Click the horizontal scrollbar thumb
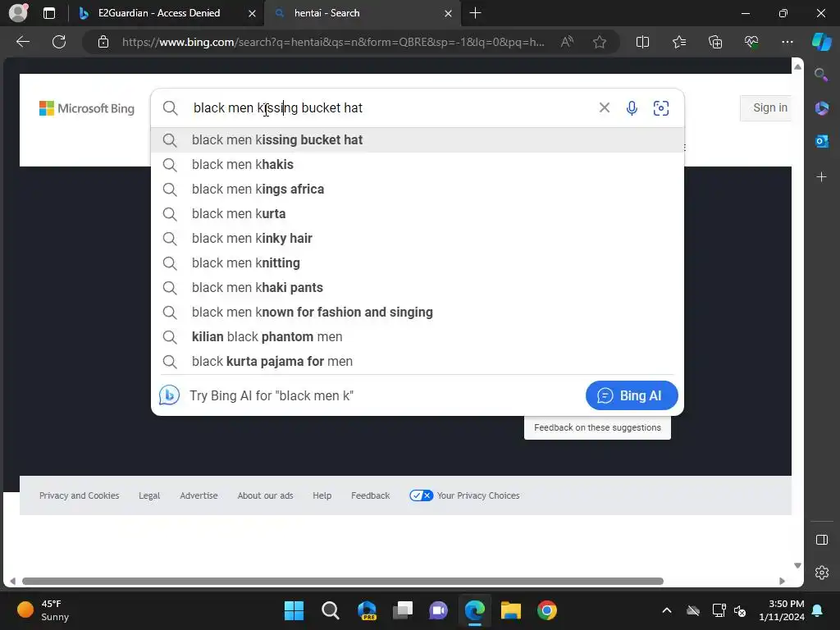Viewport: 840px width, 630px height. coord(343,582)
